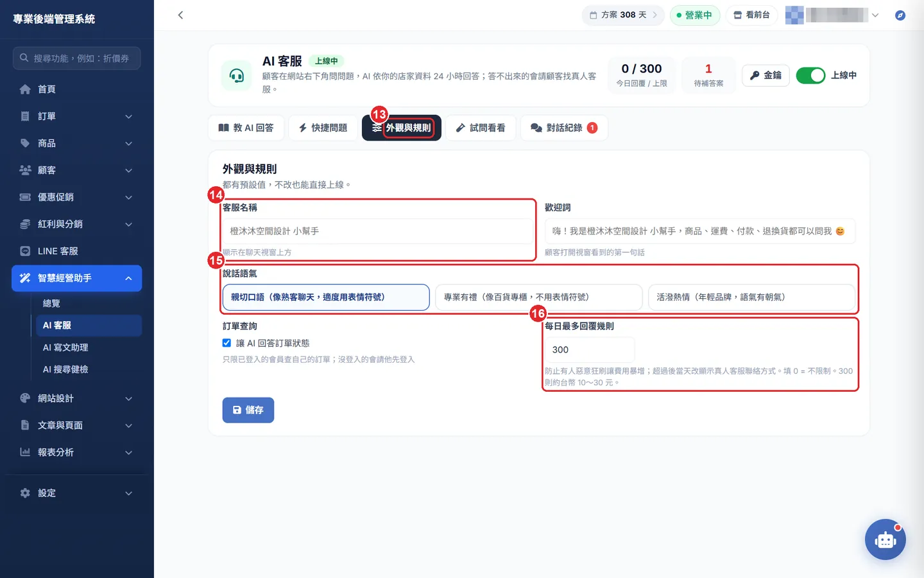The image size is (924, 578).
Task: Expand the 商品 sidebar menu chevron
Action: coord(128,143)
